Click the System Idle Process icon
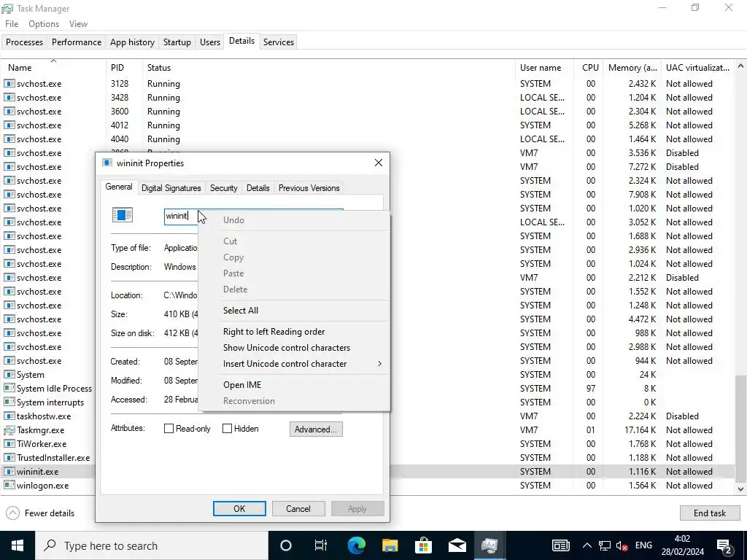The image size is (747, 560). [x=9, y=389]
